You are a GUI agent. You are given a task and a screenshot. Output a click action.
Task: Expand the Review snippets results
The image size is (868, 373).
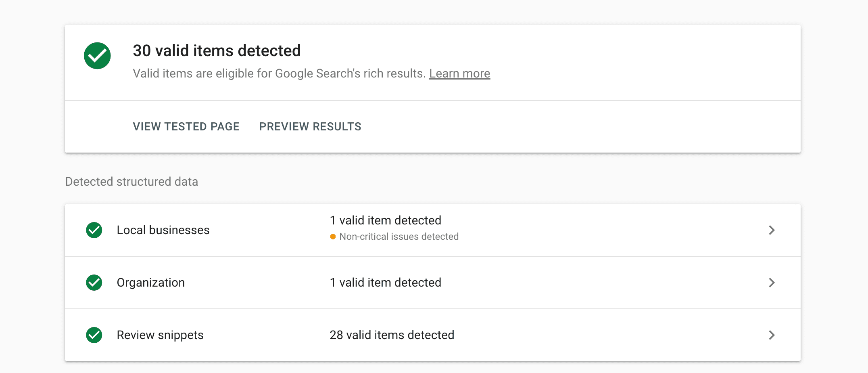[x=772, y=335]
